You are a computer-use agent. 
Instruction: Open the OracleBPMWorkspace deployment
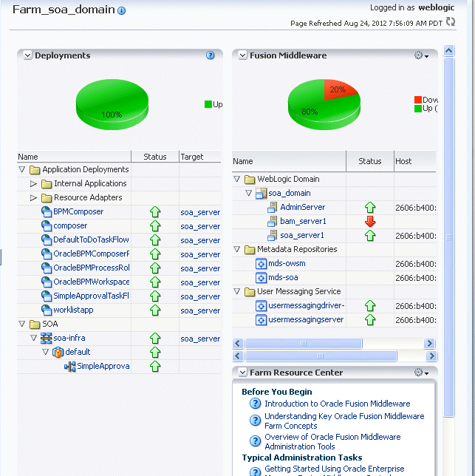[x=92, y=282]
